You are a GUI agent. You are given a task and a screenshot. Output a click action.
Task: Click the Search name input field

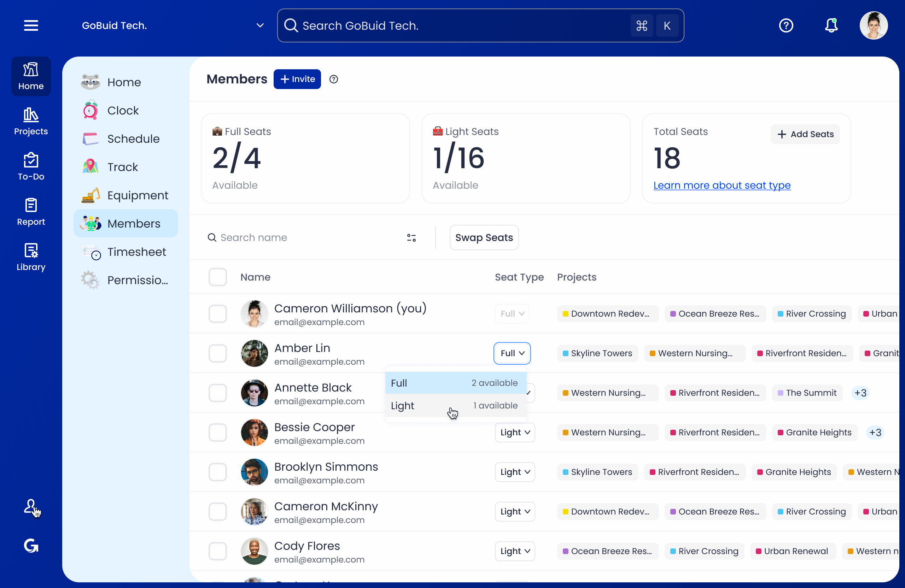click(x=304, y=237)
